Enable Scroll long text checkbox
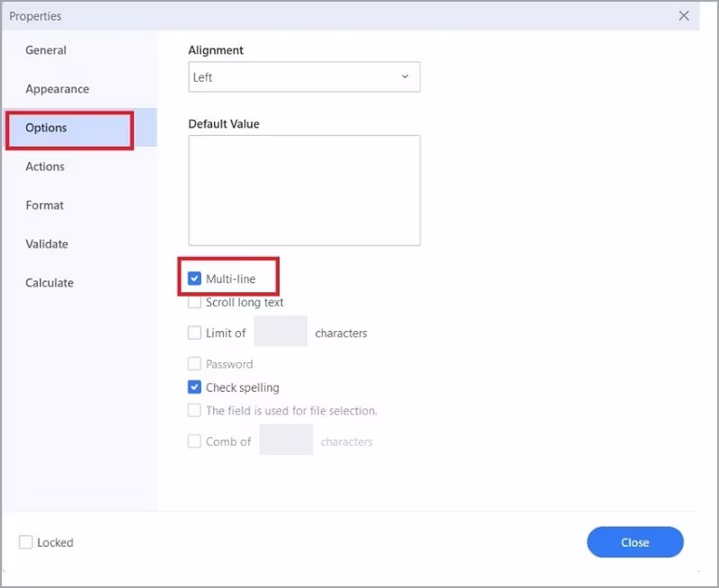Viewport: 719px width, 588px height. click(x=195, y=302)
